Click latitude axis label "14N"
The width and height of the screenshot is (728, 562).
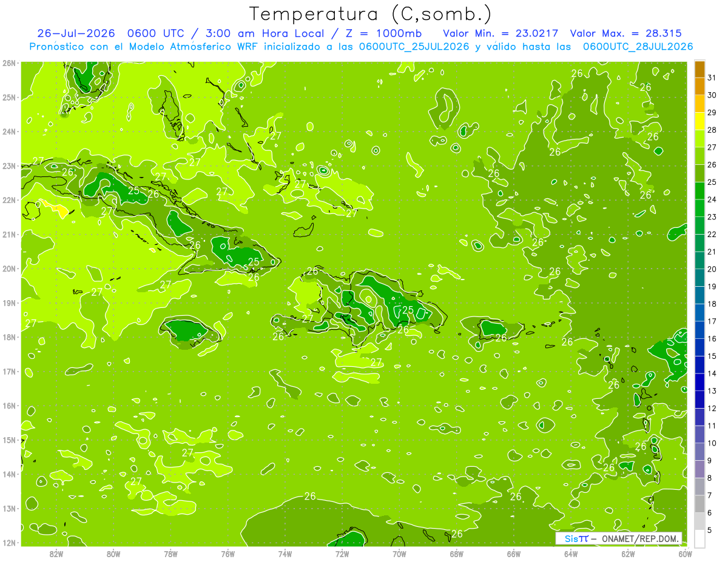pos(9,474)
